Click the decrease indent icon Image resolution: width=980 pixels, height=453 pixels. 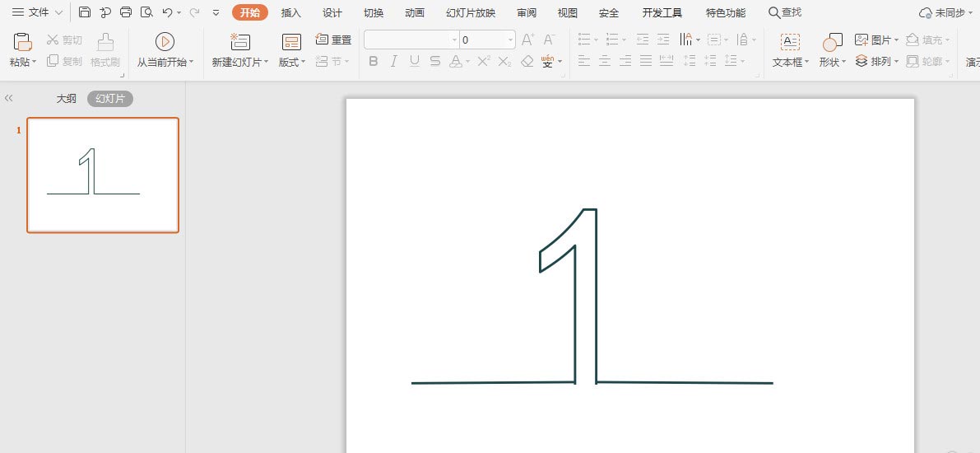643,40
